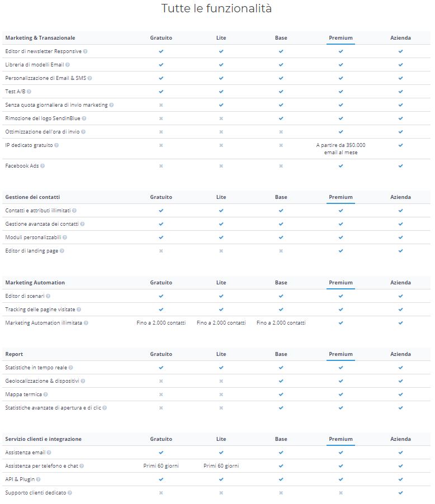Click Premium checkmark in Facebook Ads row
The width and height of the screenshot is (435, 504).
click(341, 166)
